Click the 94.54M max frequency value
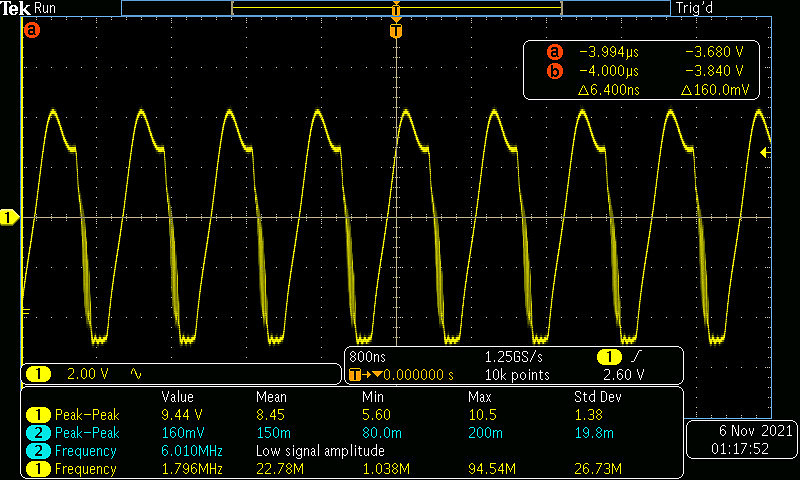800x480 pixels. [x=491, y=469]
